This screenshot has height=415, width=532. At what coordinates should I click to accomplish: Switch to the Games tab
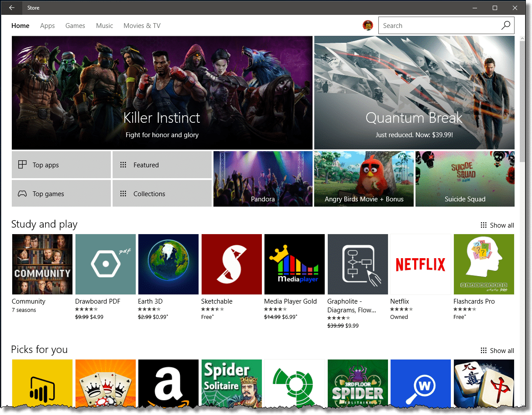[75, 26]
